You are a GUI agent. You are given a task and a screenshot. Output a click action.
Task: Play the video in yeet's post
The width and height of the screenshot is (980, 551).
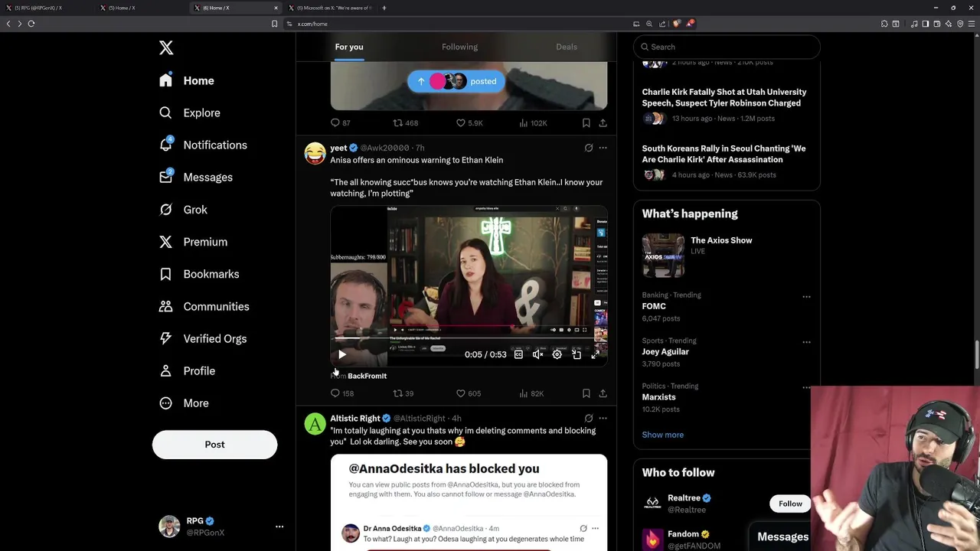pyautogui.click(x=341, y=354)
